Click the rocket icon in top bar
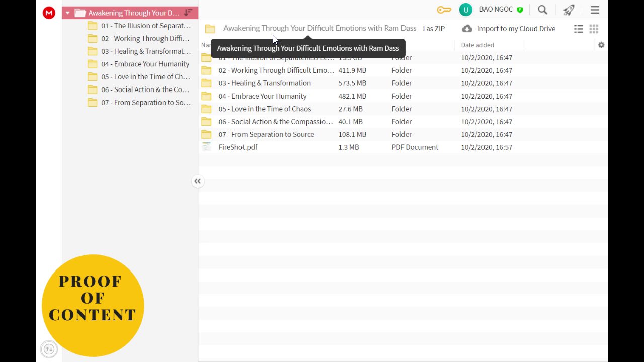644x362 pixels. coord(569,10)
